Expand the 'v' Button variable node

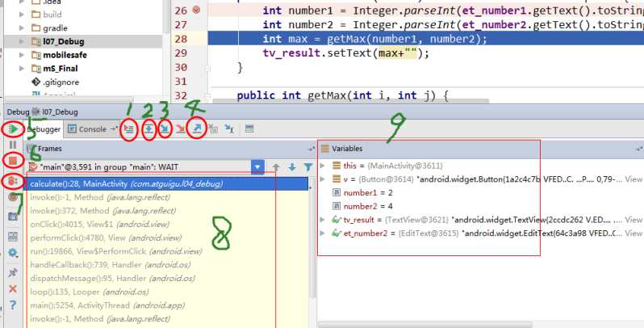pos(323,179)
